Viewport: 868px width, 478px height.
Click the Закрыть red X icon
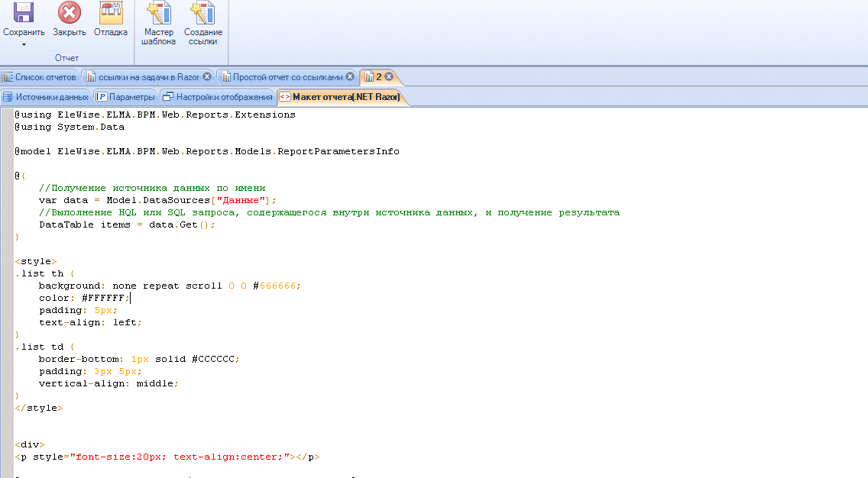(x=70, y=13)
